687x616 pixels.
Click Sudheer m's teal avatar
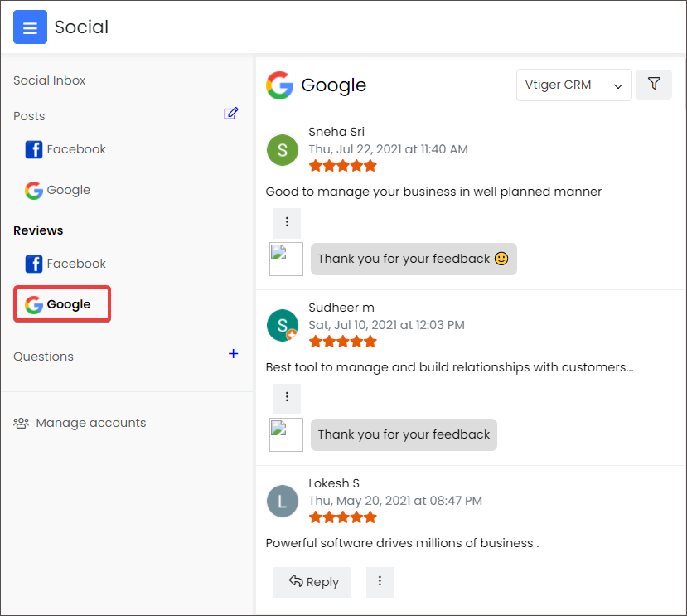pos(283,325)
